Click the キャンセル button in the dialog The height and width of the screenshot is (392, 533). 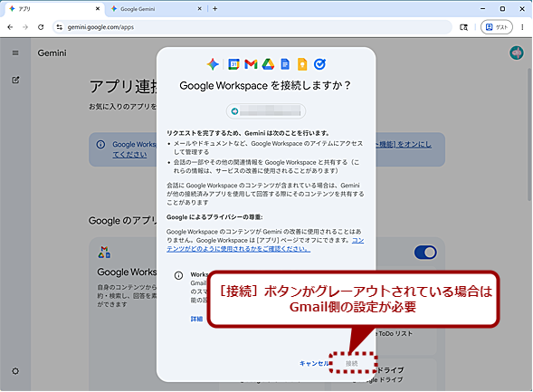[314, 363]
